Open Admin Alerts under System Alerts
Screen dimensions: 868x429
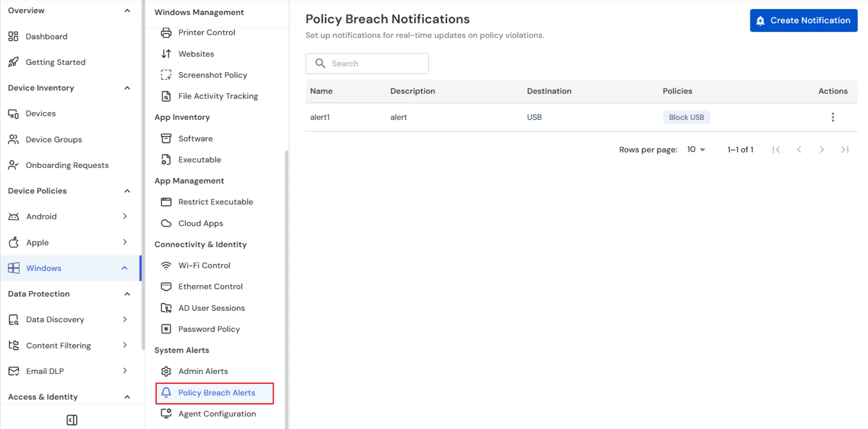pos(203,371)
